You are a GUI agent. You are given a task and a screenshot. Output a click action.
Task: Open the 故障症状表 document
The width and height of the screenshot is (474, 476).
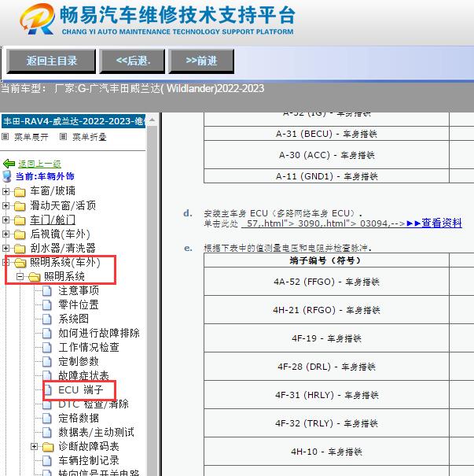click(x=83, y=375)
